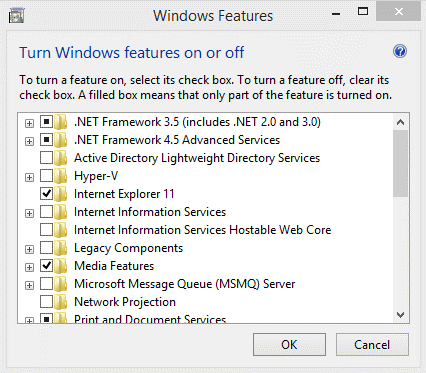
Task: Click the folder icon beside Network Projection
Action: coord(61,302)
